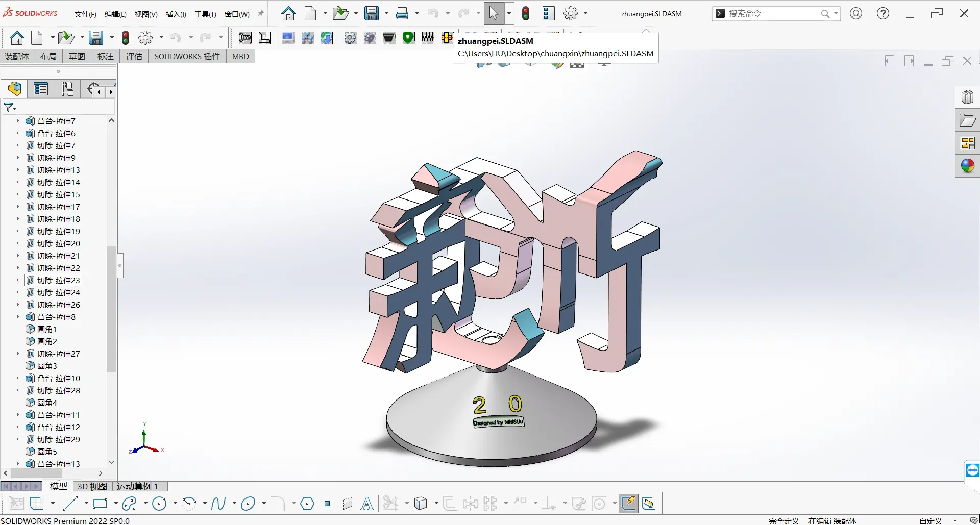Open the 工具(T) menu
980x525 pixels.
205,14
